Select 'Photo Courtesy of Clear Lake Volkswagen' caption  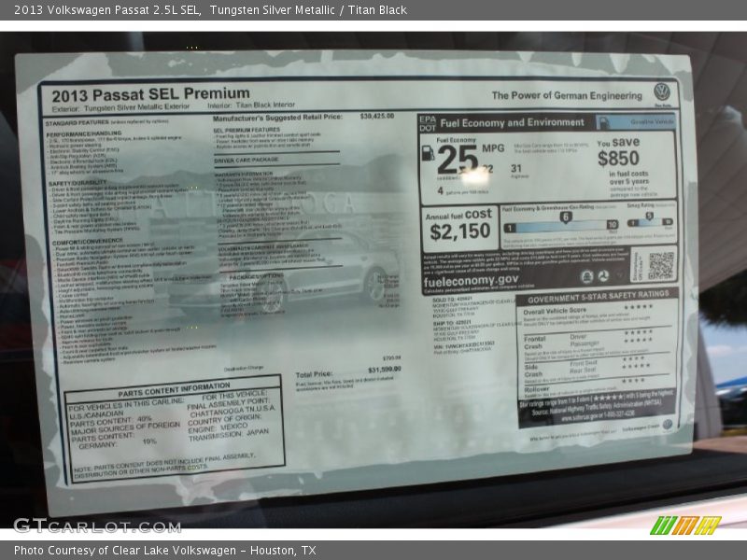tap(125, 551)
